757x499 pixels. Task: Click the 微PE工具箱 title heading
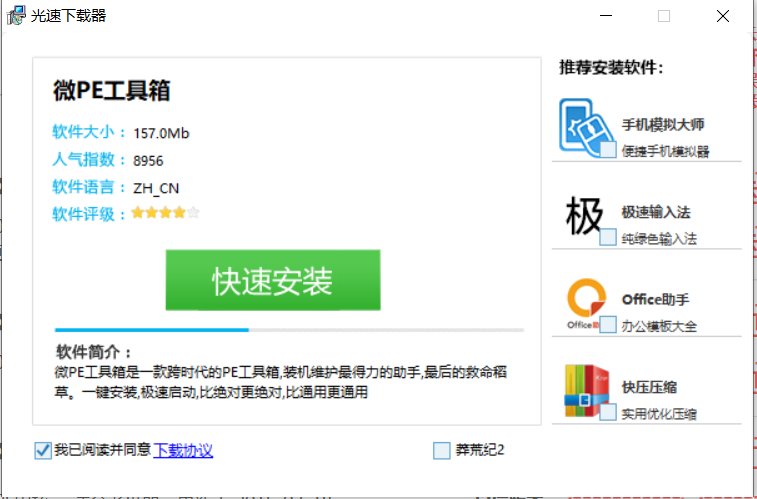tap(112, 90)
